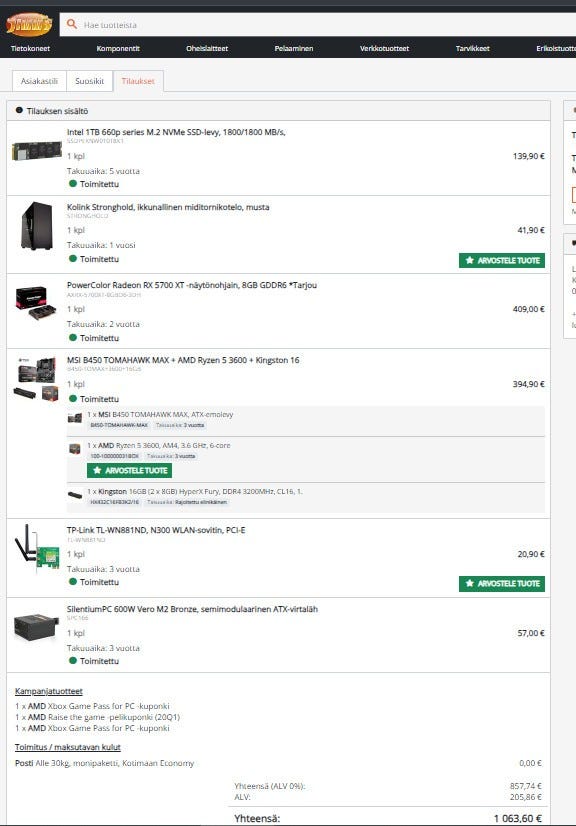Open the Verkkotuotteet menu
Screen dimensions: 576x826
(x=384, y=48)
